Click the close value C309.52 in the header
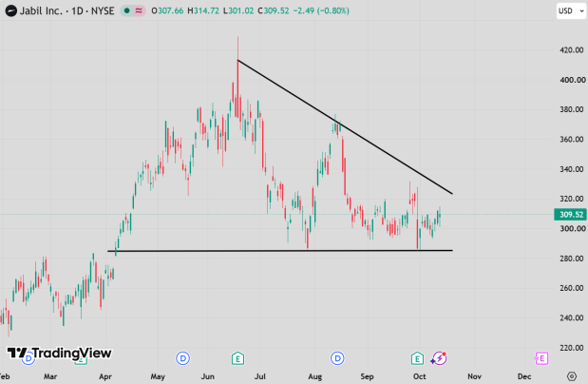Screen dimensions: 588x384 (274, 10)
